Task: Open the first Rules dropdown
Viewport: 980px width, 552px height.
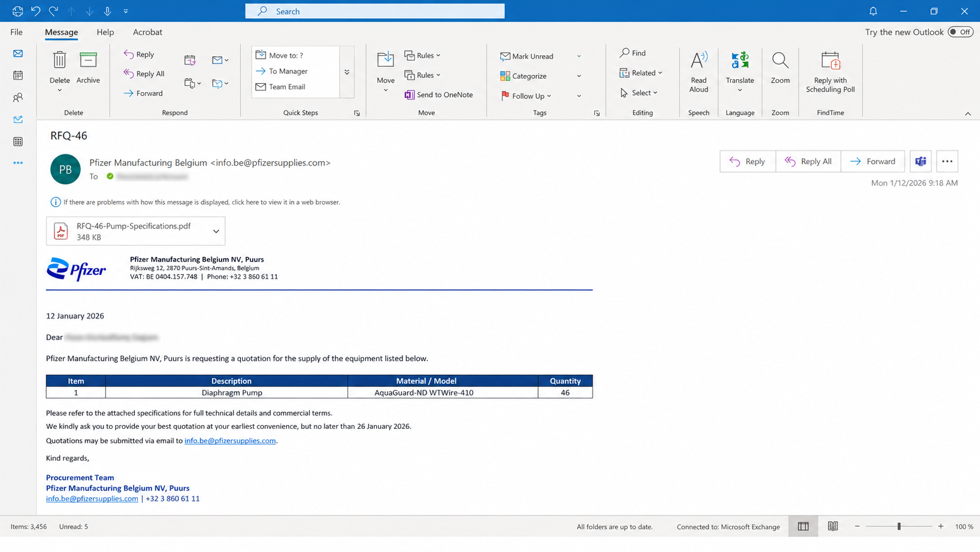Action: point(438,55)
